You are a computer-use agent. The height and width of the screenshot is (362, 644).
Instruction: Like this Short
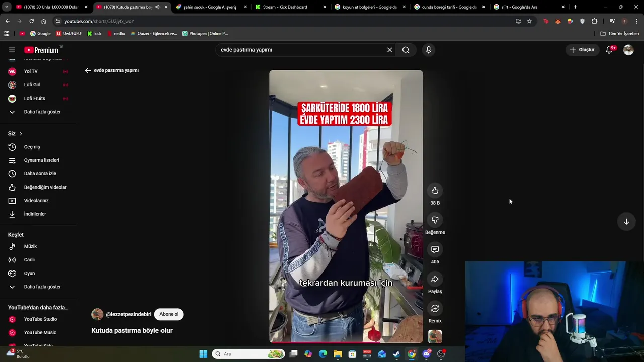(435, 191)
